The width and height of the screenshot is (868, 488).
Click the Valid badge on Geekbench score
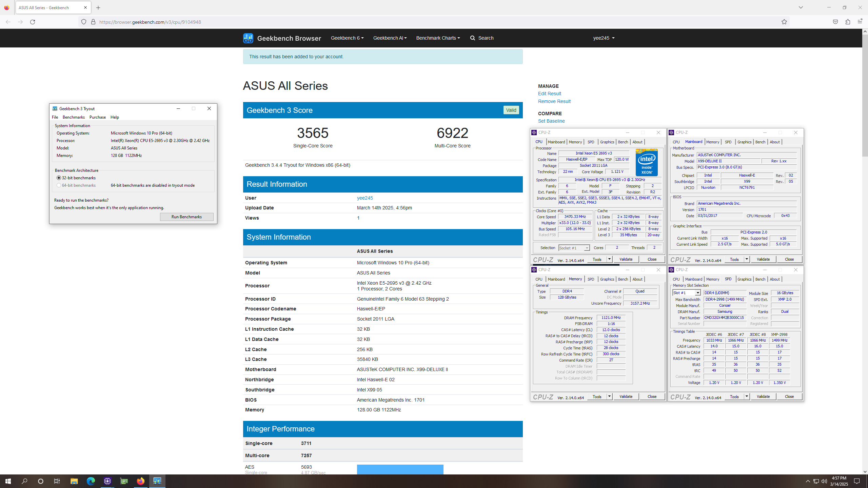coord(511,110)
